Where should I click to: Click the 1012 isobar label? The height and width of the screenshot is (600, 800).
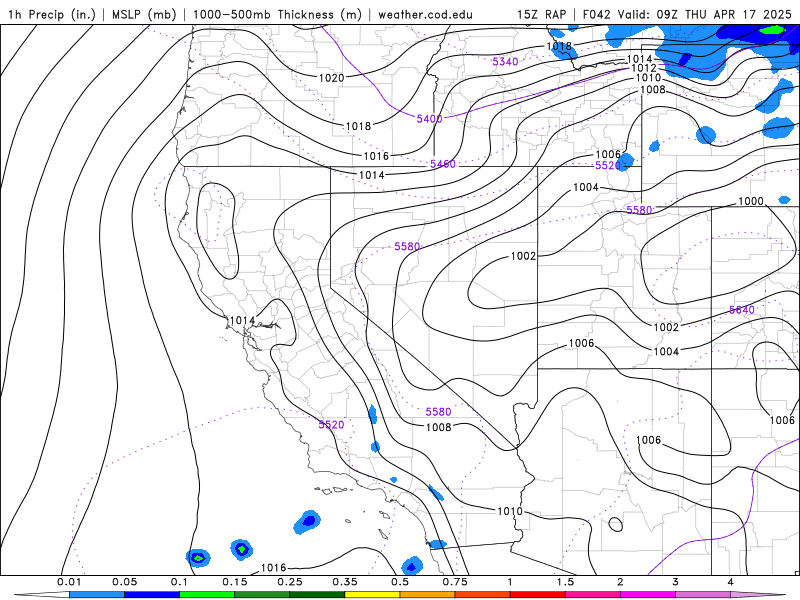pos(644,68)
